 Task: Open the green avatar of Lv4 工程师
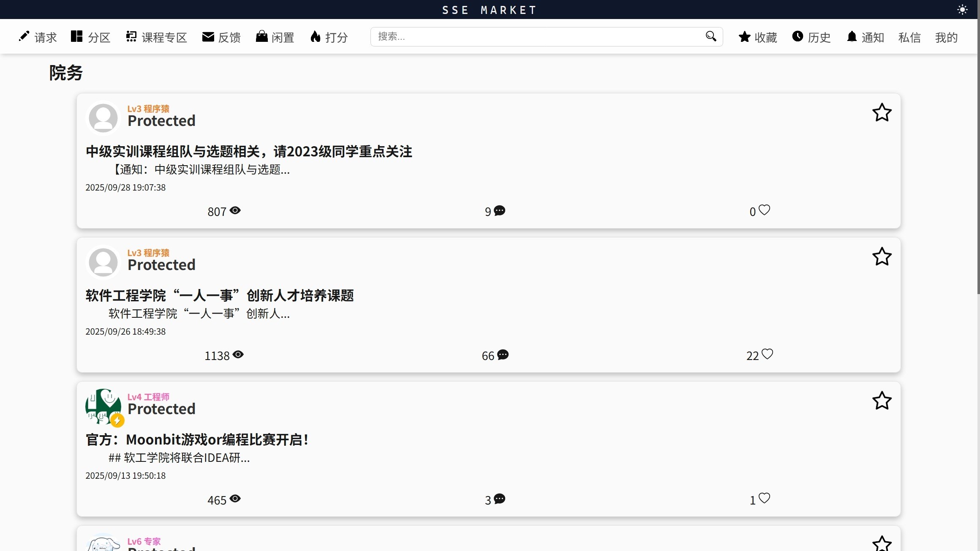[103, 406]
